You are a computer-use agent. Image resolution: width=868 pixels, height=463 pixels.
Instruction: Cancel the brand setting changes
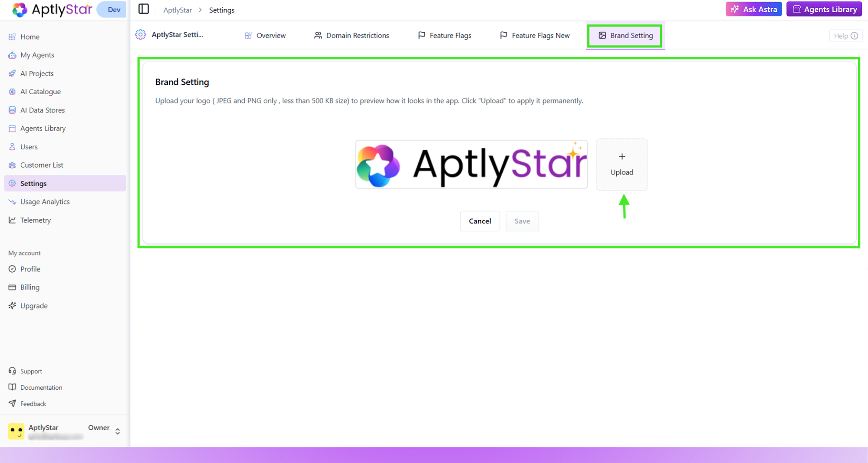click(480, 221)
